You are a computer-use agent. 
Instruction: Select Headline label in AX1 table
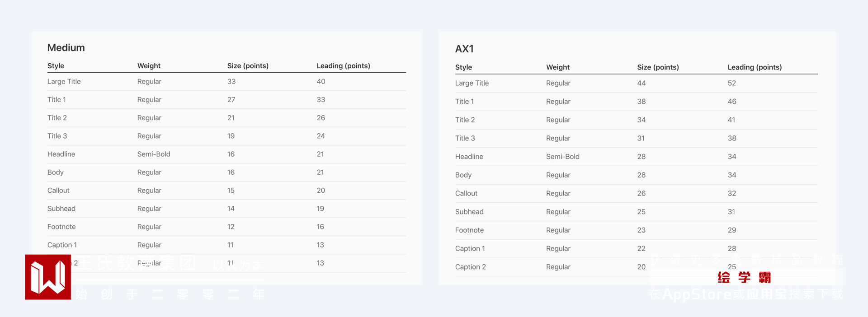(469, 157)
